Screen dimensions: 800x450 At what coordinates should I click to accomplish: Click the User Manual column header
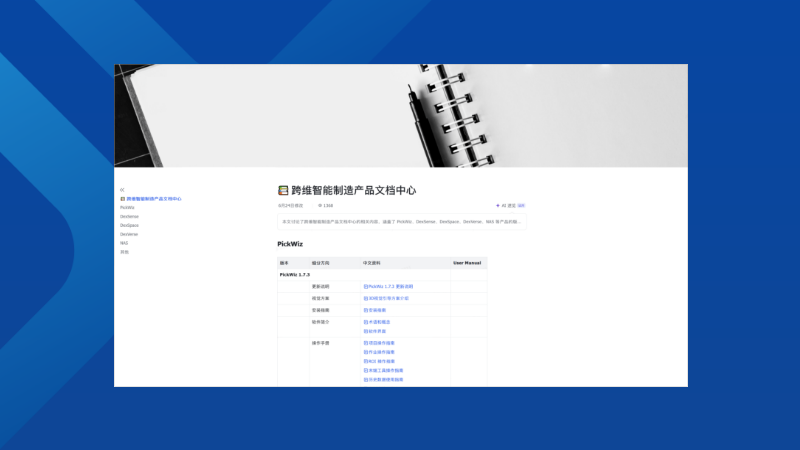click(467, 263)
